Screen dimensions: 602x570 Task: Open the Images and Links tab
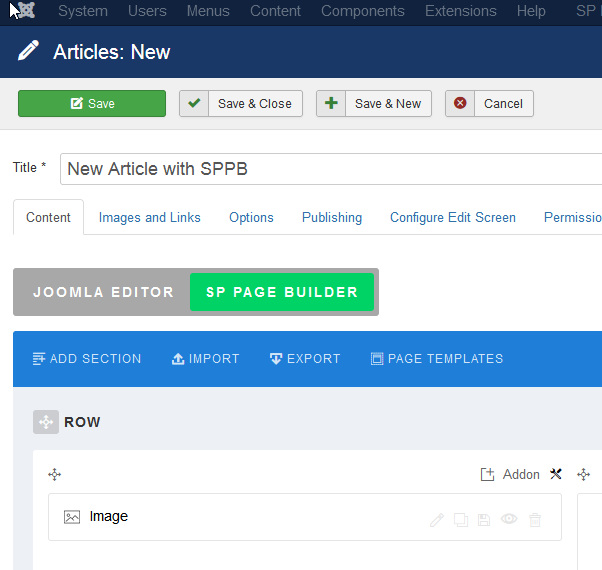pos(149,217)
